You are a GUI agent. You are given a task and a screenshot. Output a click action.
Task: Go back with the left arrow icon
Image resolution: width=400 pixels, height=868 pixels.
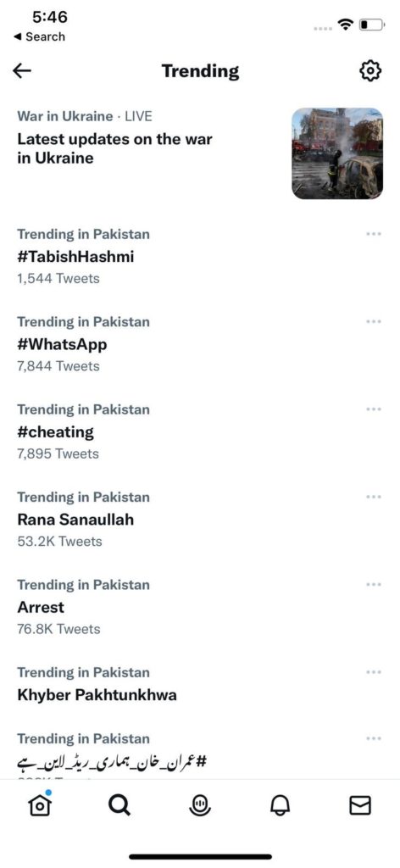(22, 71)
